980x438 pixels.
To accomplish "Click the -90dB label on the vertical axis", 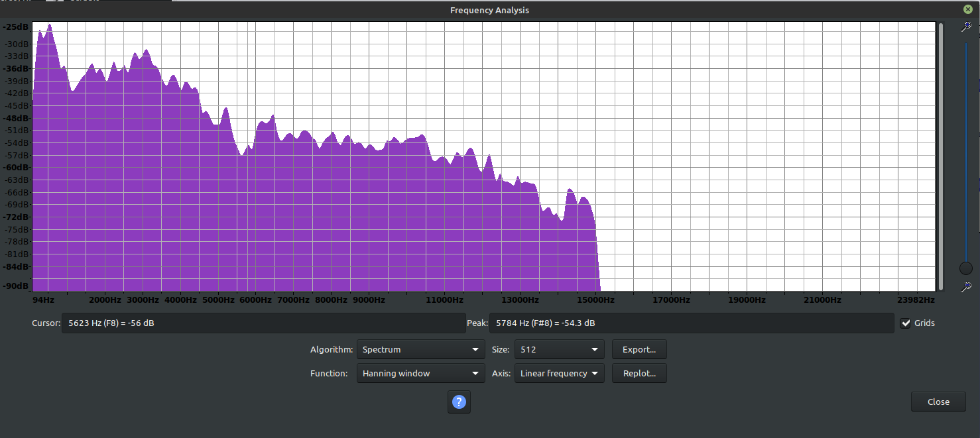I will [x=16, y=286].
